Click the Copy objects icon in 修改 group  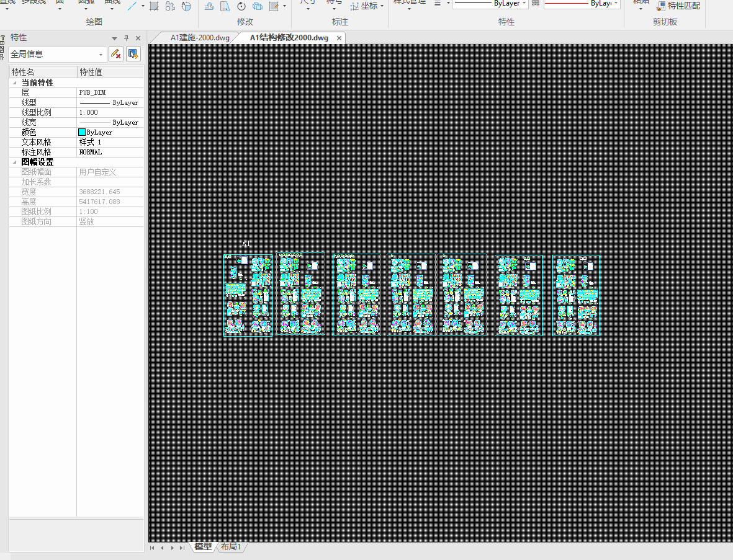pyautogui.click(x=258, y=6)
